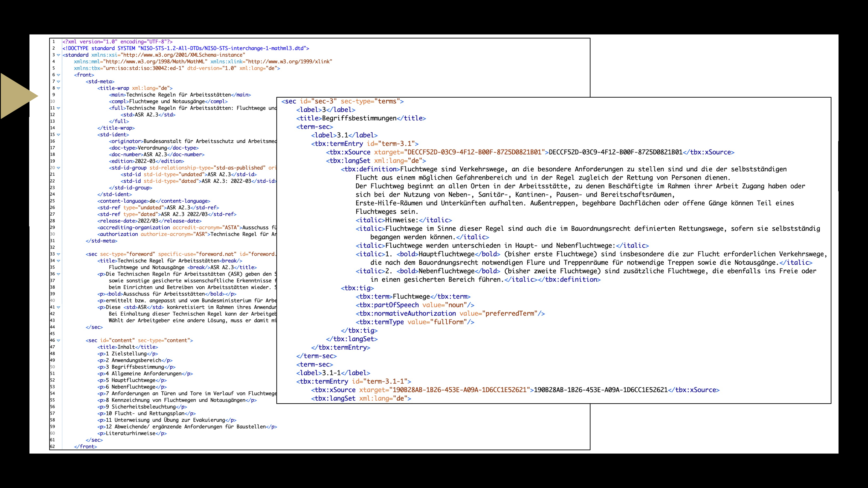The height and width of the screenshot is (488, 868).
Task: Click the title 'Begriffsbestimmungen'
Action: 361,118
